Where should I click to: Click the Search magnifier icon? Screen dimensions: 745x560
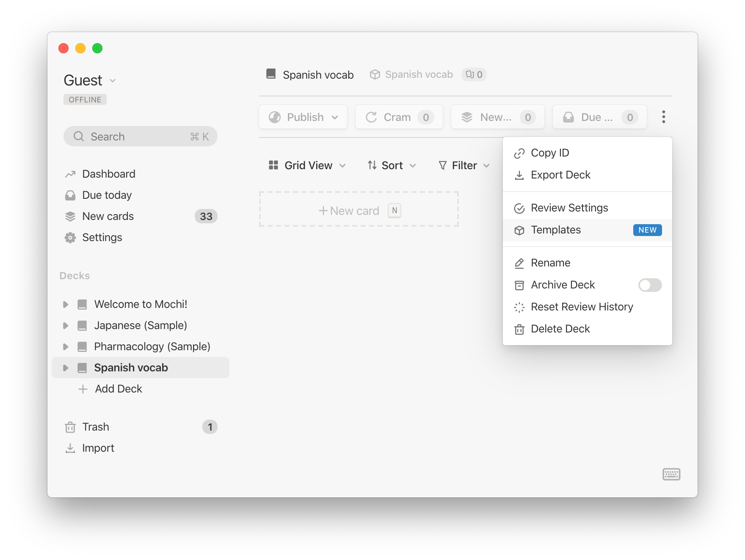[x=79, y=136]
